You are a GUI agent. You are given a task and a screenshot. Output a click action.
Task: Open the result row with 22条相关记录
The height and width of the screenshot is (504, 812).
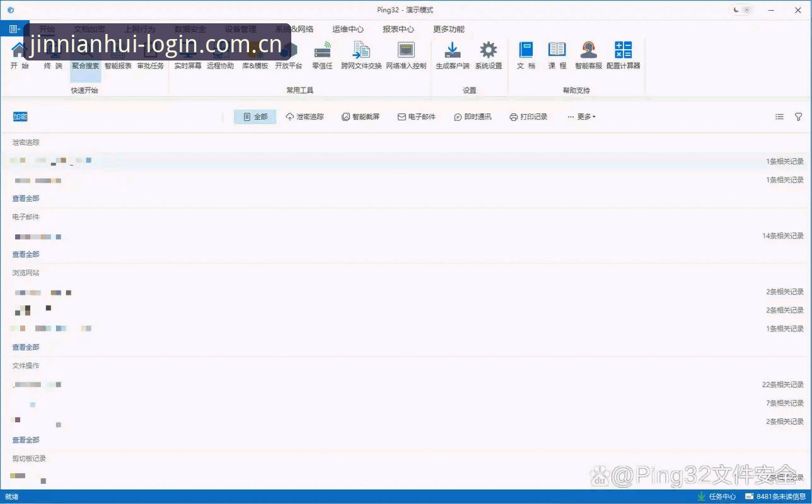click(x=406, y=384)
